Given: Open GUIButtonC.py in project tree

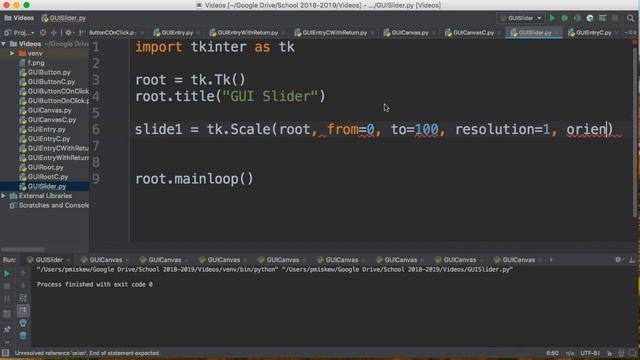Looking at the screenshot, I should 51,82.
